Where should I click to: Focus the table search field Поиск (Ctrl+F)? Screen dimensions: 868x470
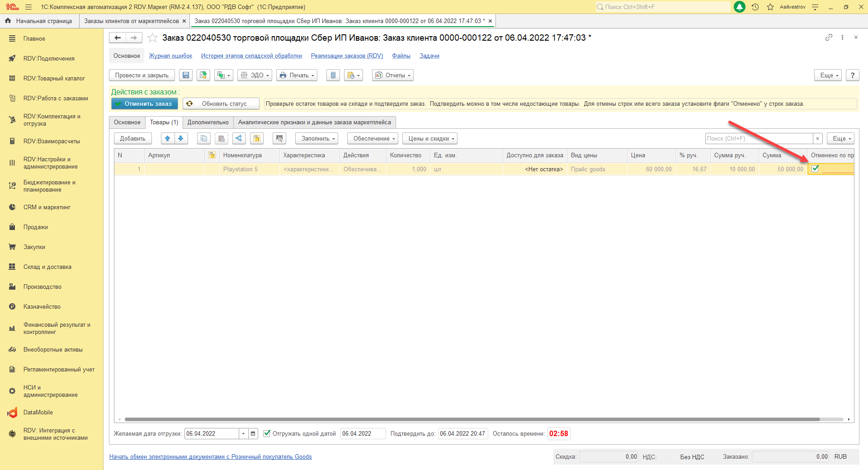[x=759, y=139]
